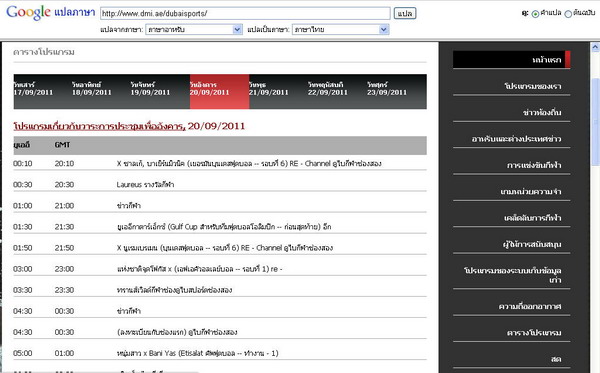Click the 21:00 GMT cell
This screenshot has height=373, width=600.
(64, 206)
